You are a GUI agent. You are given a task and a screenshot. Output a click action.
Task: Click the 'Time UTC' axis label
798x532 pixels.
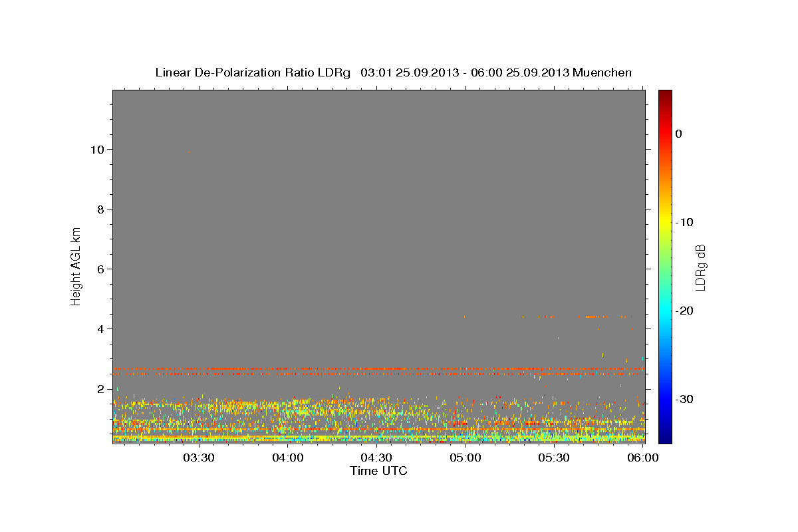point(378,471)
